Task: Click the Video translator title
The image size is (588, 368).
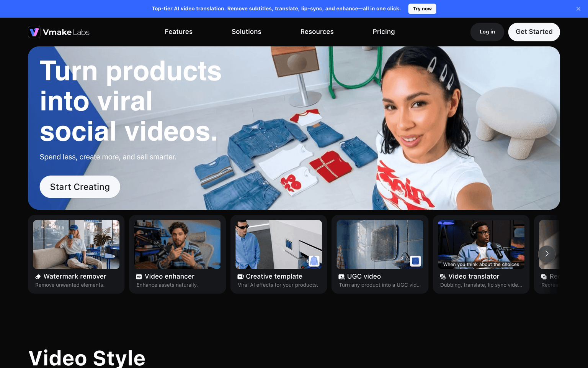Action: pyautogui.click(x=474, y=276)
